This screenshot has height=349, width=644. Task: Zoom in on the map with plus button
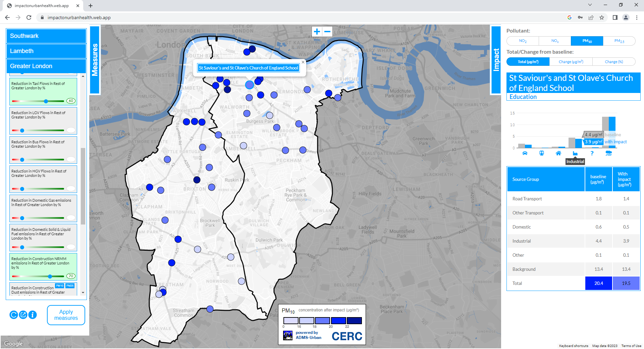point(317,32)
